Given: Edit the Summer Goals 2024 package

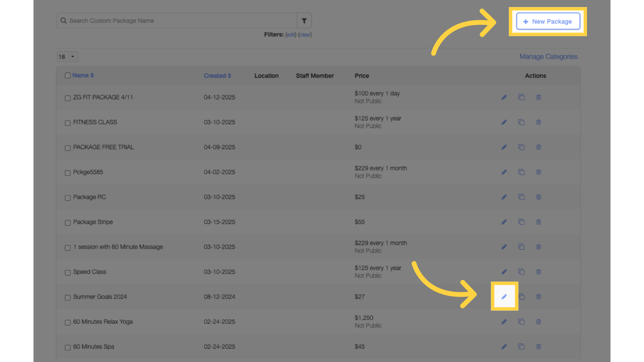Looking at the screenshot, I should point(504,297).
